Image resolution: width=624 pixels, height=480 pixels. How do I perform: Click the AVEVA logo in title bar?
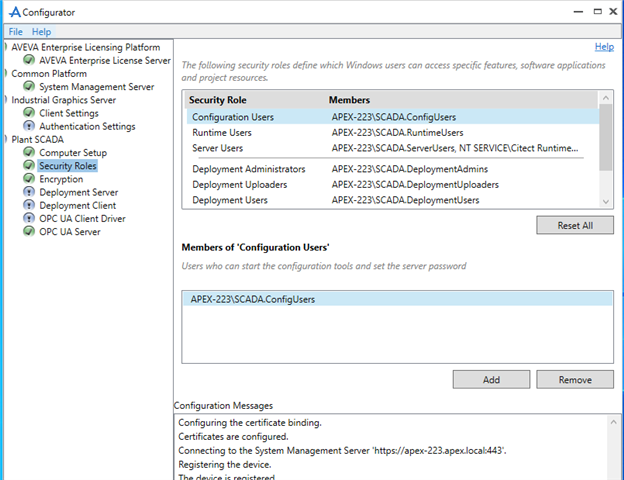[14, 12]
